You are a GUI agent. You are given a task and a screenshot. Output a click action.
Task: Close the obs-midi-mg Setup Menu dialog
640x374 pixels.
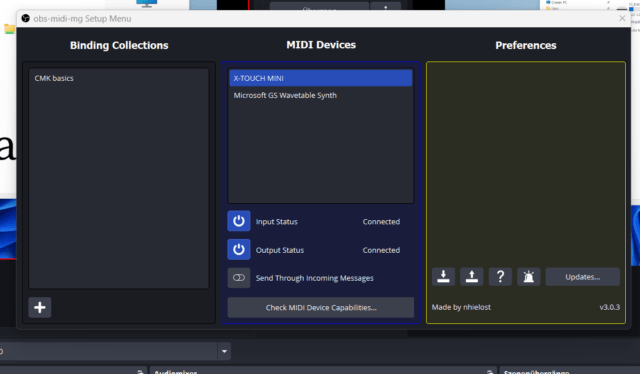(622, 18)
